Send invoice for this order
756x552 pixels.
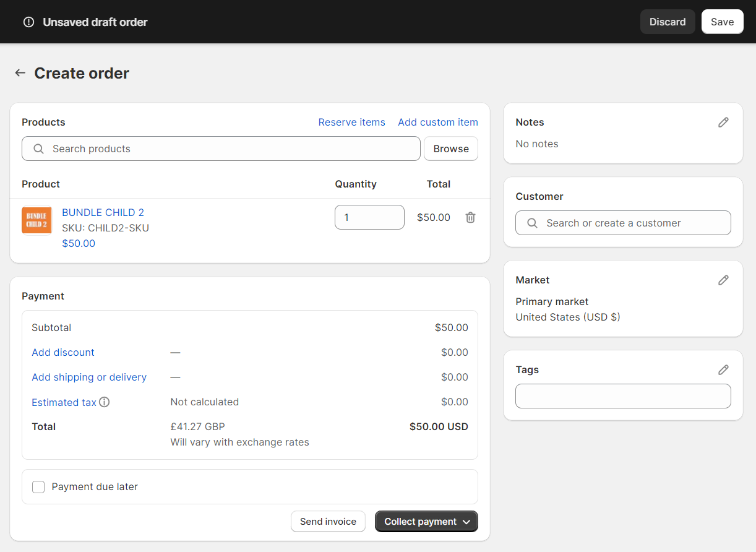tap(328, 521)
